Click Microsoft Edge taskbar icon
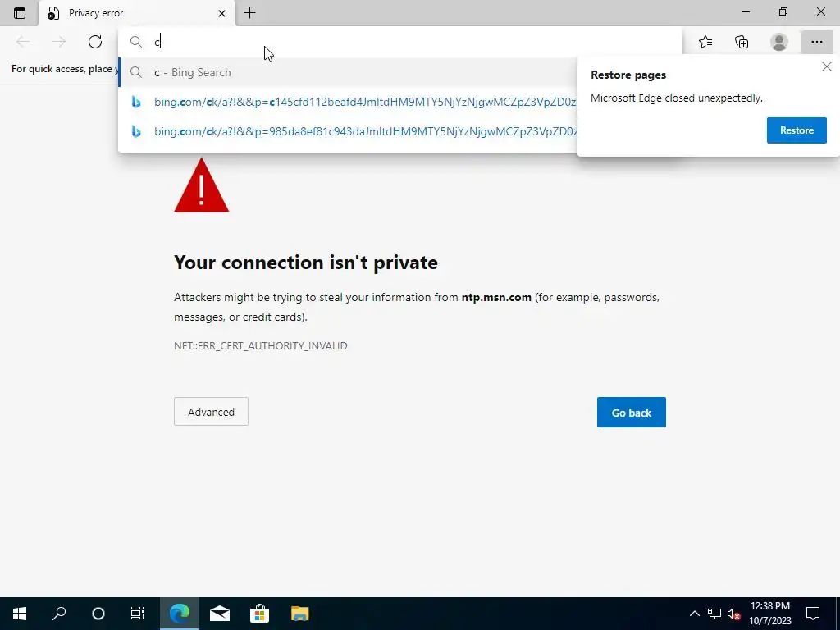Viewport: 840px width, 630px height. [180, 614]
